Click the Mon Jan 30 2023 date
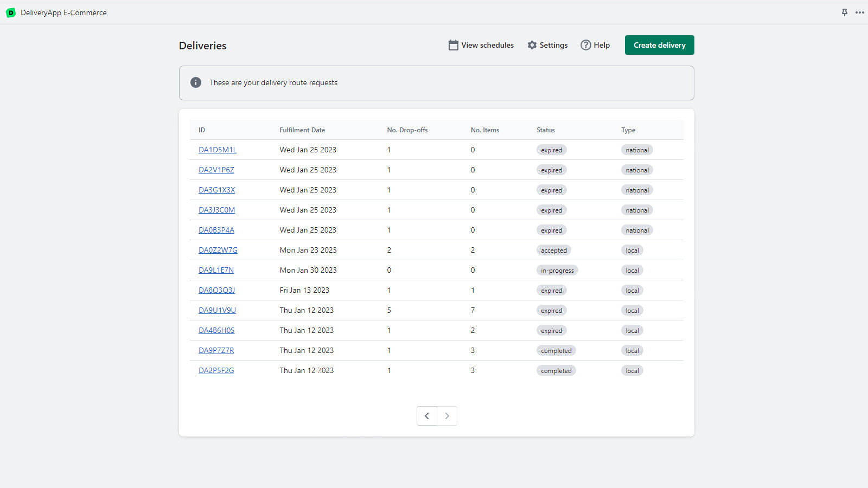The image size is (868, 488). pos(308,270)
